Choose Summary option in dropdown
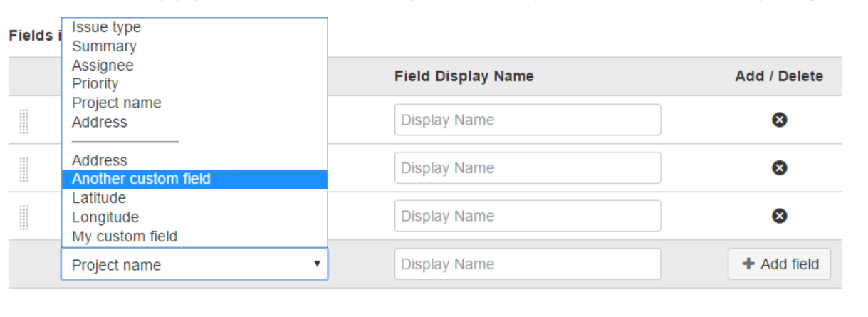 104,46
